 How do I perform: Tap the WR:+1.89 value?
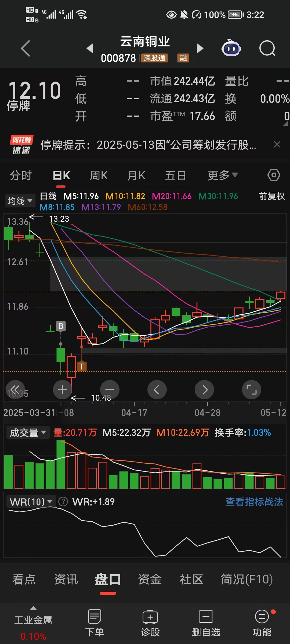click(93, 502)
